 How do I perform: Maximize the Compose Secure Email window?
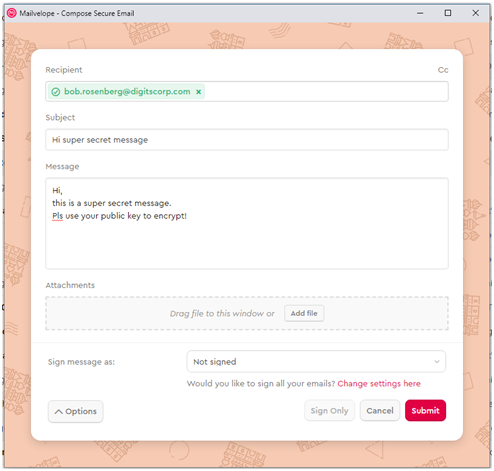(x=448, y=13)
